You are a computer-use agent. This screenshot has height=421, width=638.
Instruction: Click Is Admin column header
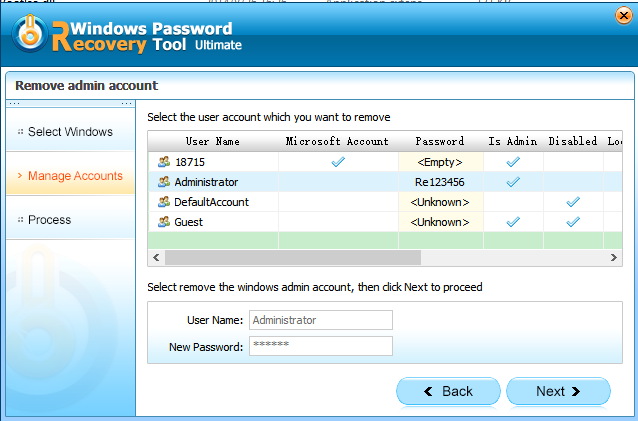(x=513, y=141)
